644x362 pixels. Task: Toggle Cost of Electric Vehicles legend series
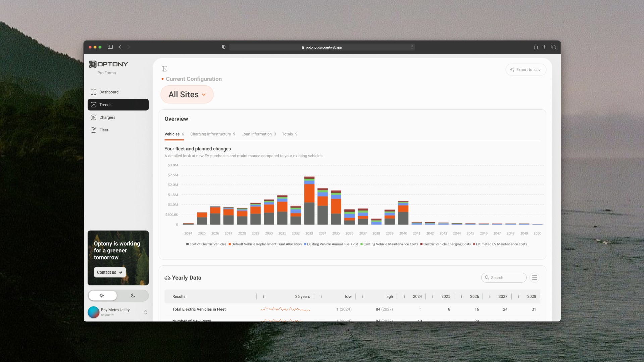(x=207, y=244)
